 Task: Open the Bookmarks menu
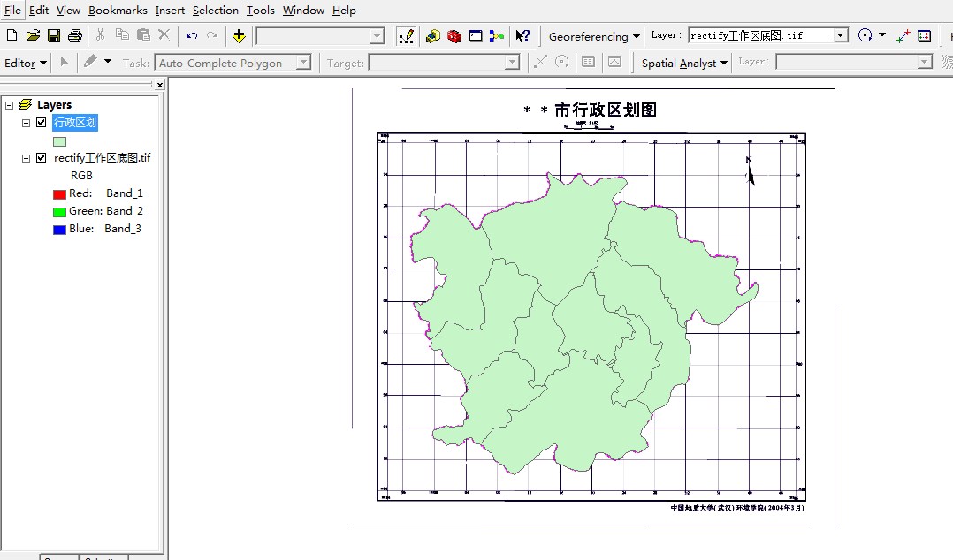(x=118, y=11)
